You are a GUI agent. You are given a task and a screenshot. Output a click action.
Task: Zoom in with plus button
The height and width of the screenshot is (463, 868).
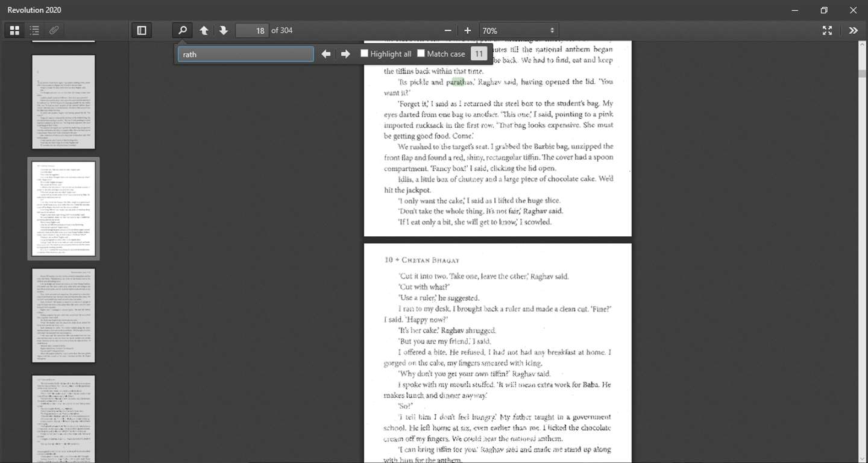point(468,30)
